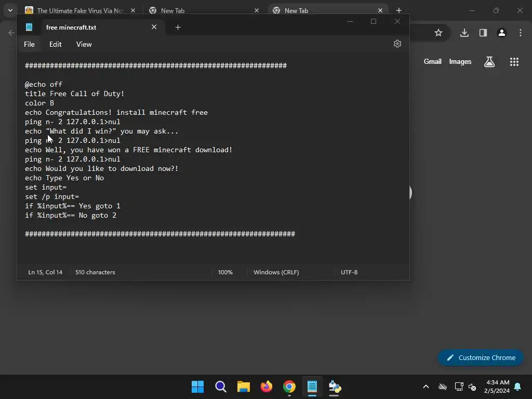532x399 pixels.
Task: Click the '@echo off' line in editor
Action: point(44,84)
